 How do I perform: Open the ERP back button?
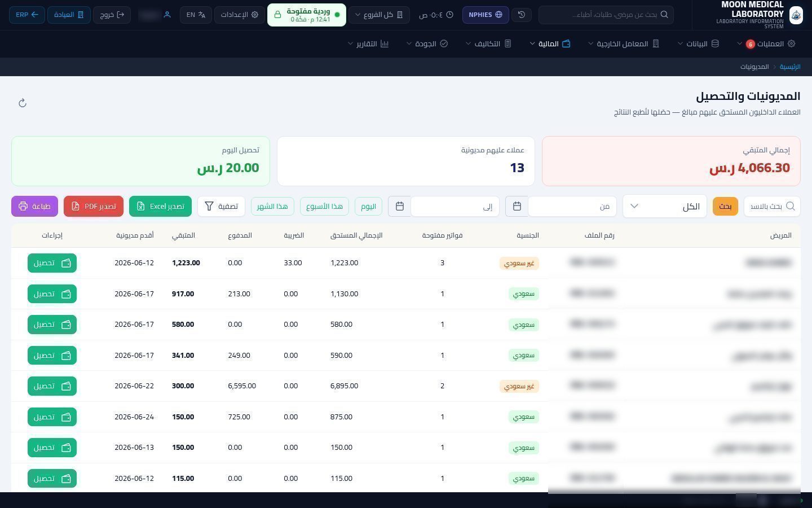27,15
